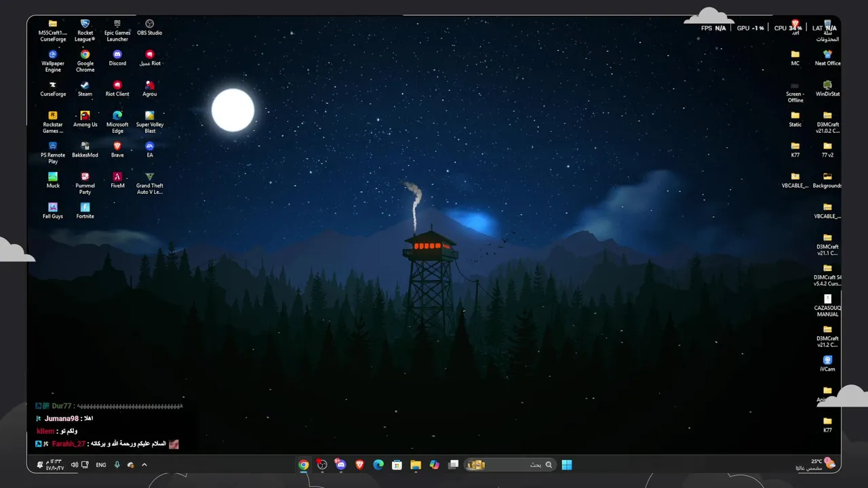
Task: Focus the taskbar search box بحث
Action: click(x=510, y=465)
